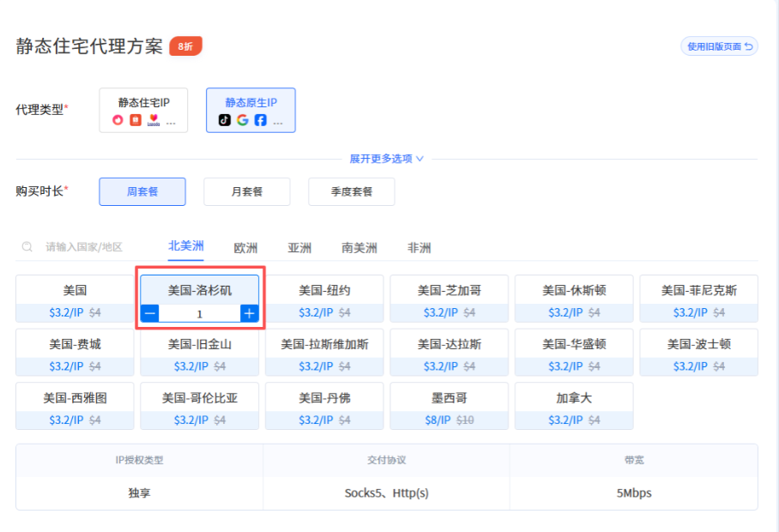Image resolution: width=779 pixels, height=532 pixels.
Task: Select the 美国-达拉斯 region card
Action: pos(449,352)
